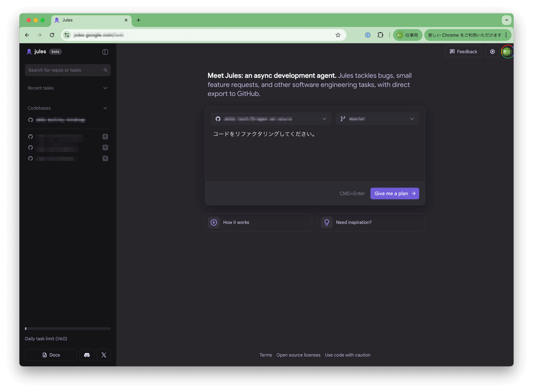Click the third repository row upload icon
This screenshot has height=392, width=533.
coord(105,158)
